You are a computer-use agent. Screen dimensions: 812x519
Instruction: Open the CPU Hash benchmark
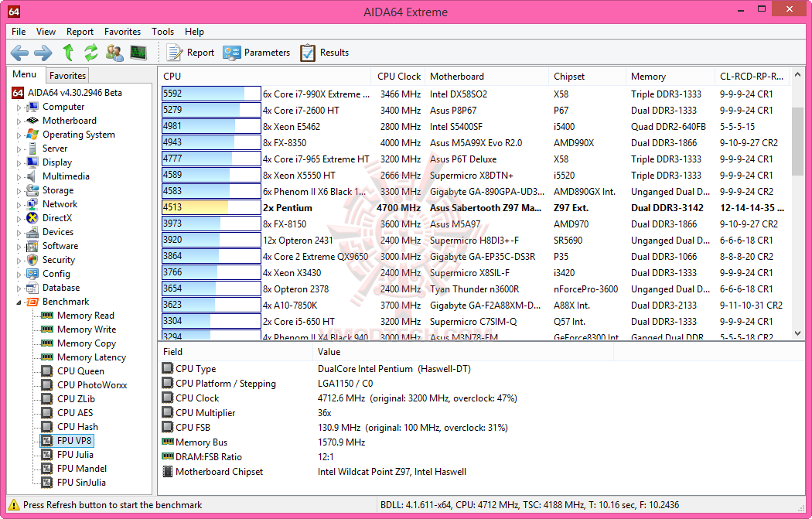pyautogui.click(x=77, y=427)
